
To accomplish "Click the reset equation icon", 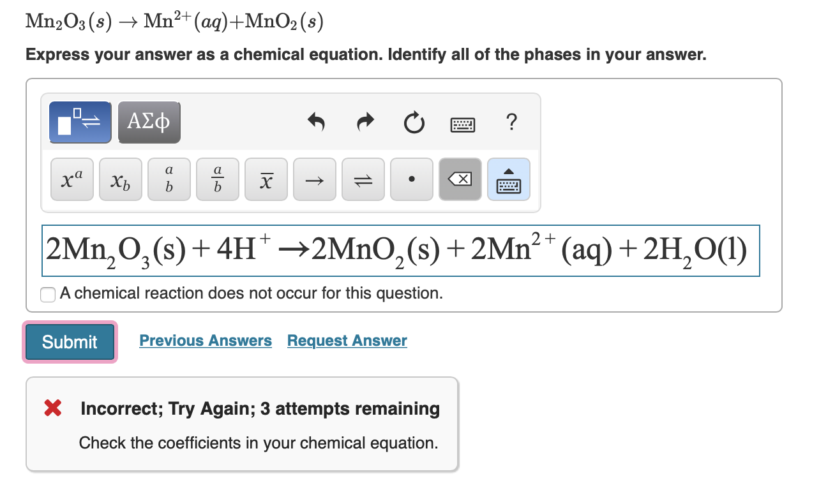I will coord(414,123).
